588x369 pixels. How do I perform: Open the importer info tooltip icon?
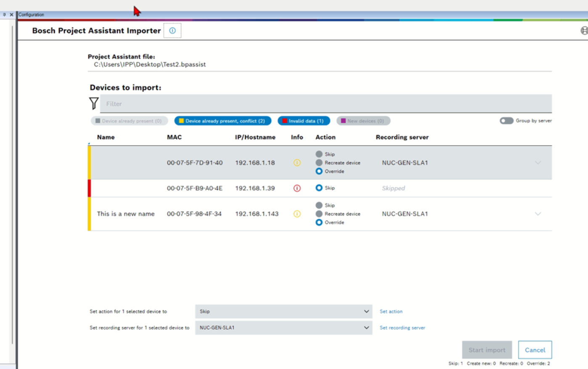click(172, 30)
